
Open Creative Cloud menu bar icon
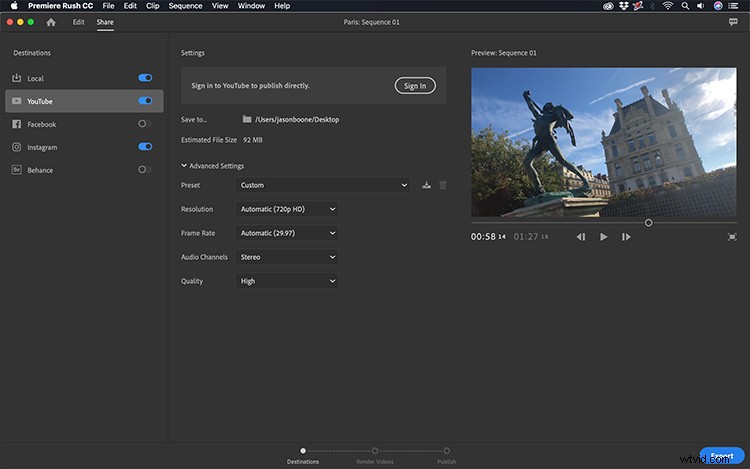pos(608,6)
